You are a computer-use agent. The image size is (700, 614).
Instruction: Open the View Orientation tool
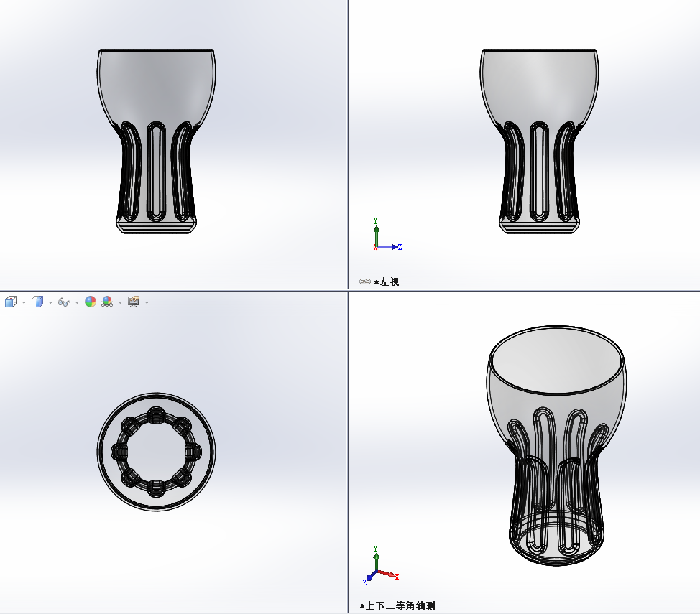(11, 302)
